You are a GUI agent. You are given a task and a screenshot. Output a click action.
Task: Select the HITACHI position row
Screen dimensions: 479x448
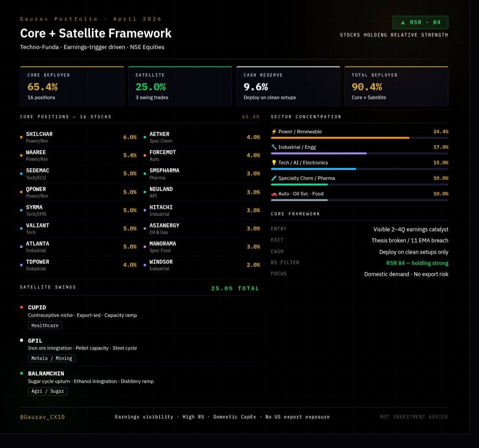coord(202,211)
